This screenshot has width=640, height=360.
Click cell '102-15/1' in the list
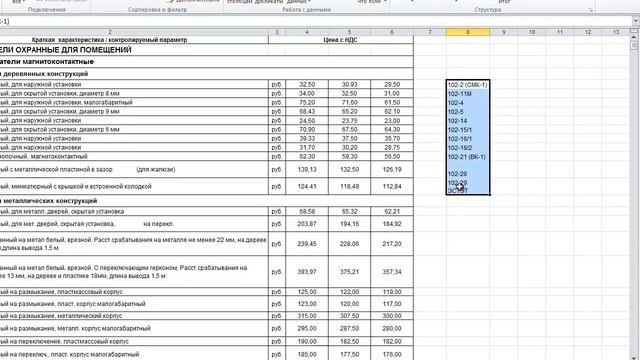point(468,130)
